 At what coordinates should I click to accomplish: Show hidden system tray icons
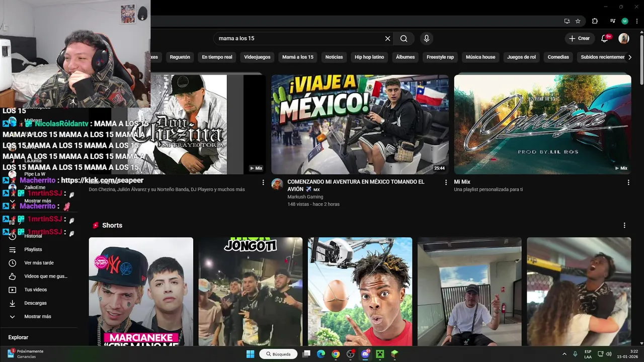(x=564, y=354)
